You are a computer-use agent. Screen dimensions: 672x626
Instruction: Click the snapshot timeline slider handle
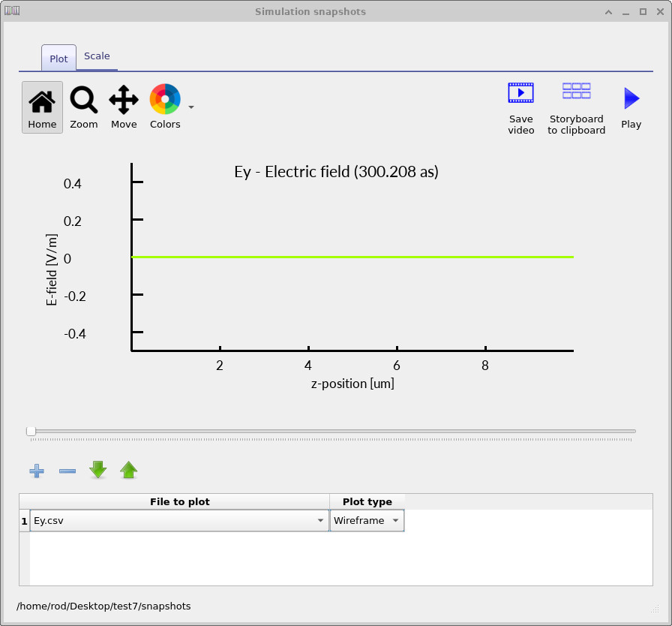coord(31,431)
